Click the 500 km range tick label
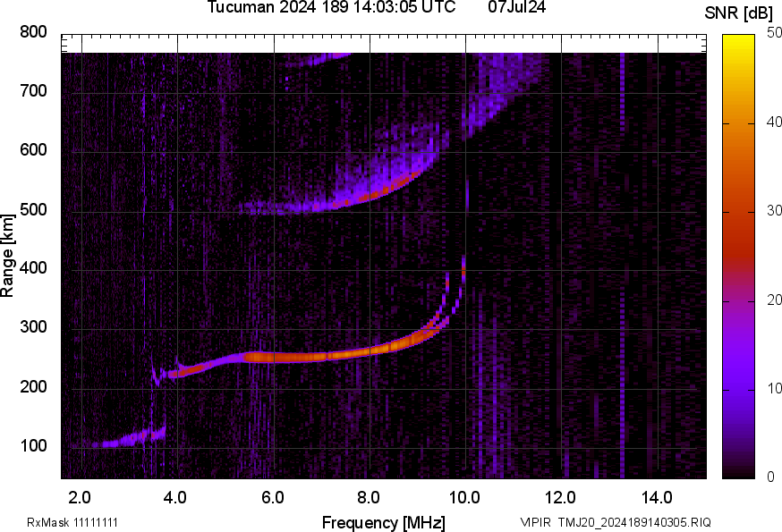 33,209
